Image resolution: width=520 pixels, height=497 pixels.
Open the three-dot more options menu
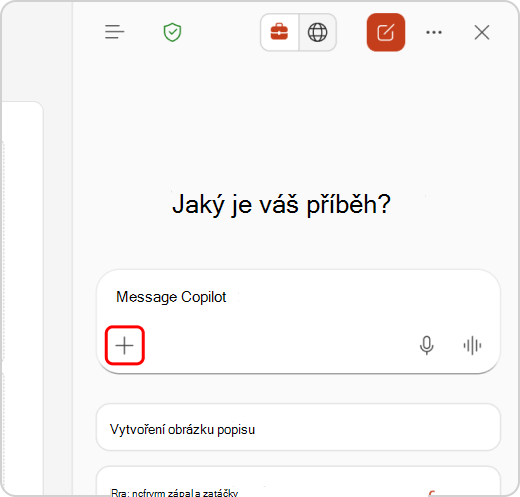click(x=434, y=32)
